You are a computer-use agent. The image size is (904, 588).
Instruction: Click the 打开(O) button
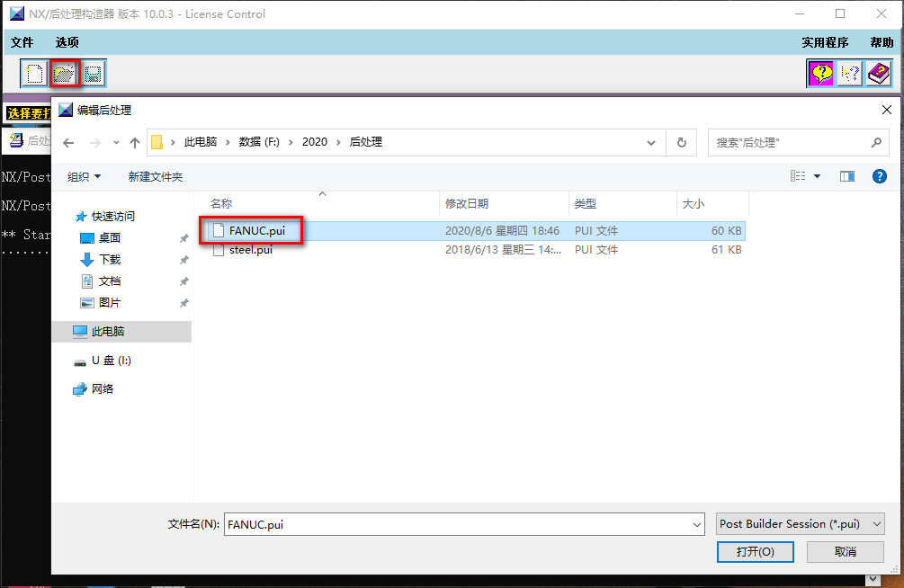(x=754, y=551)
